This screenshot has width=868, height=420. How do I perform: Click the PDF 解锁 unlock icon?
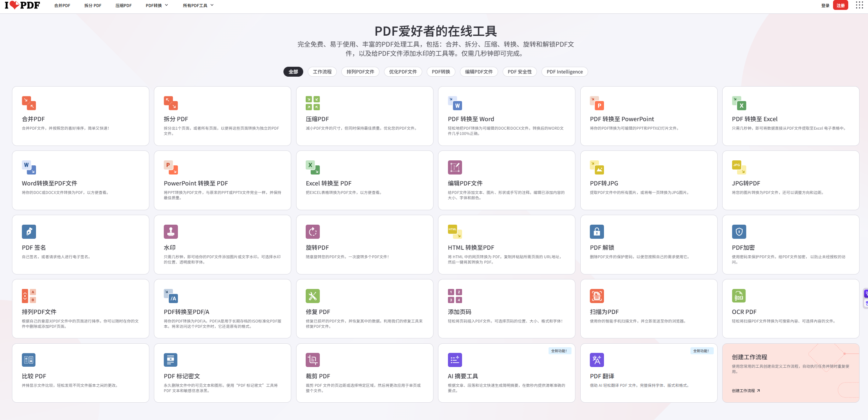click(x=597, y=231)
